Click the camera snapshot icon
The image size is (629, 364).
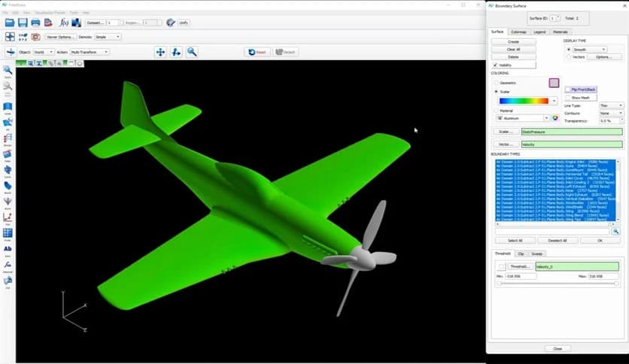35,37
